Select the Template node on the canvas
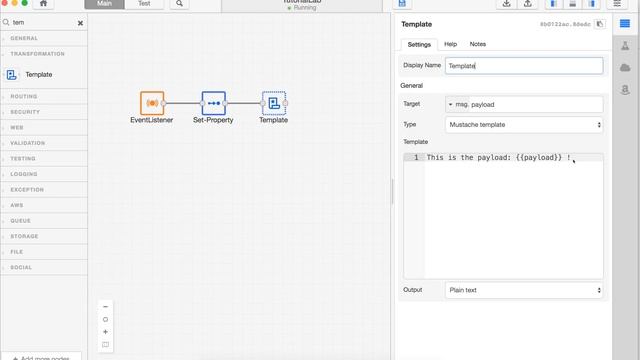 pyautogui.click(x=274, y=103)
